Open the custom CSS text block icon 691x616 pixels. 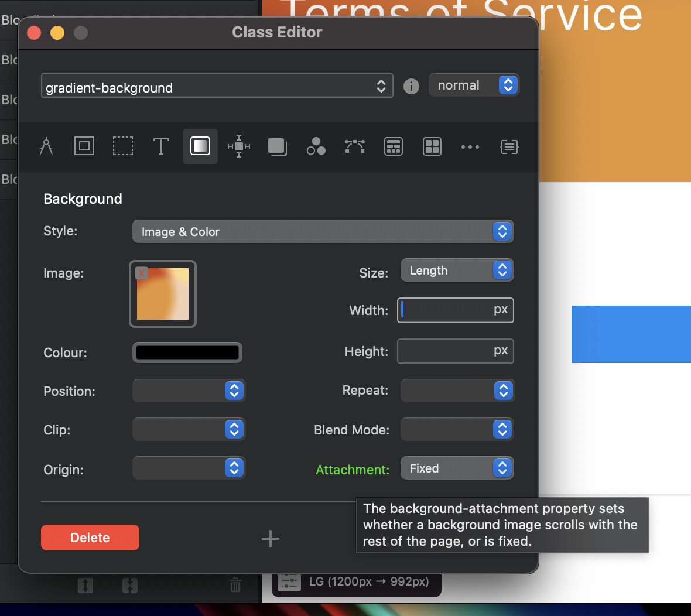coord(509,147)
